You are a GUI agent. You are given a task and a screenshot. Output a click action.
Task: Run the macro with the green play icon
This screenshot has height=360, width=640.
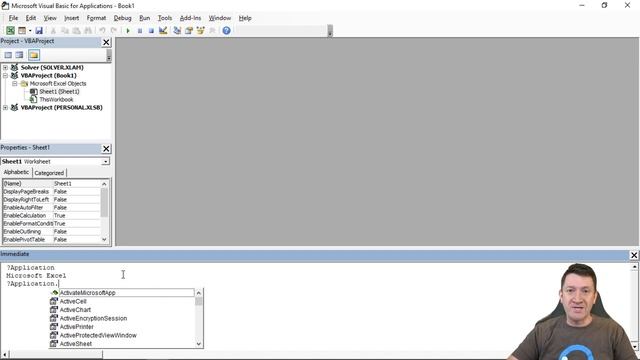pos(128,31)
